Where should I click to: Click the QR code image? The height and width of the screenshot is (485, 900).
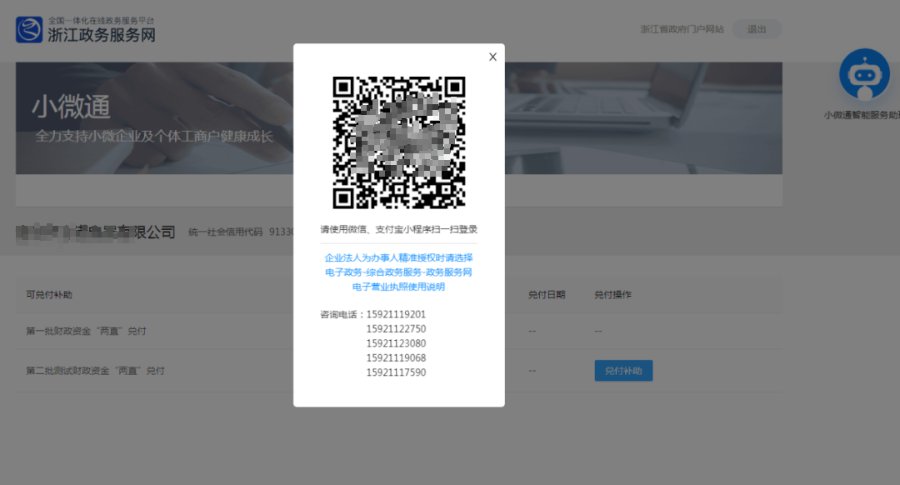coord(398,142)
